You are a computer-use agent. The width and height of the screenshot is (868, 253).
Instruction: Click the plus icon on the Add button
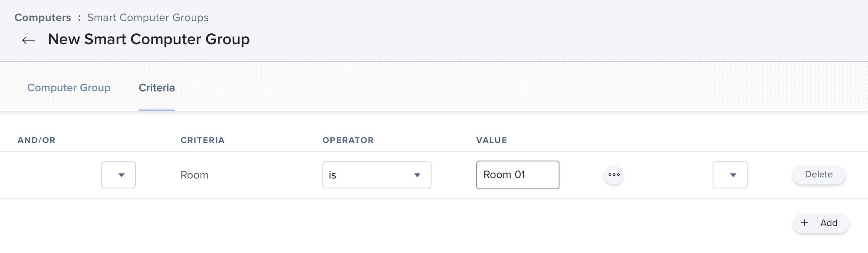tap(804, 223)
